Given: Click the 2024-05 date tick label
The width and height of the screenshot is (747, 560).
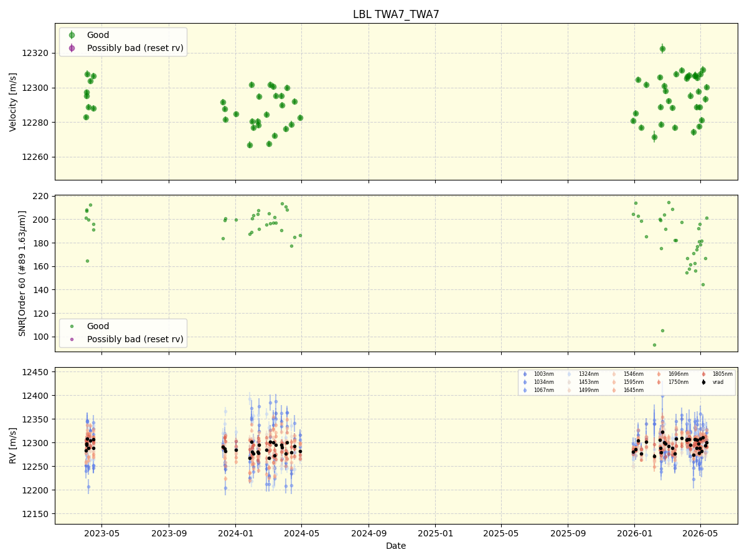Looking at the screenshot, I should (301, 533).
